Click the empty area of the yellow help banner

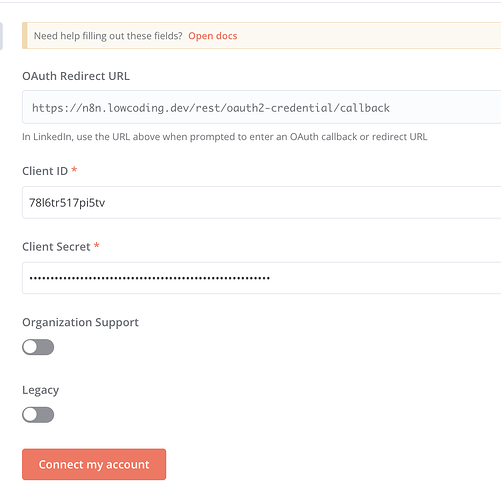coord(367,36)
